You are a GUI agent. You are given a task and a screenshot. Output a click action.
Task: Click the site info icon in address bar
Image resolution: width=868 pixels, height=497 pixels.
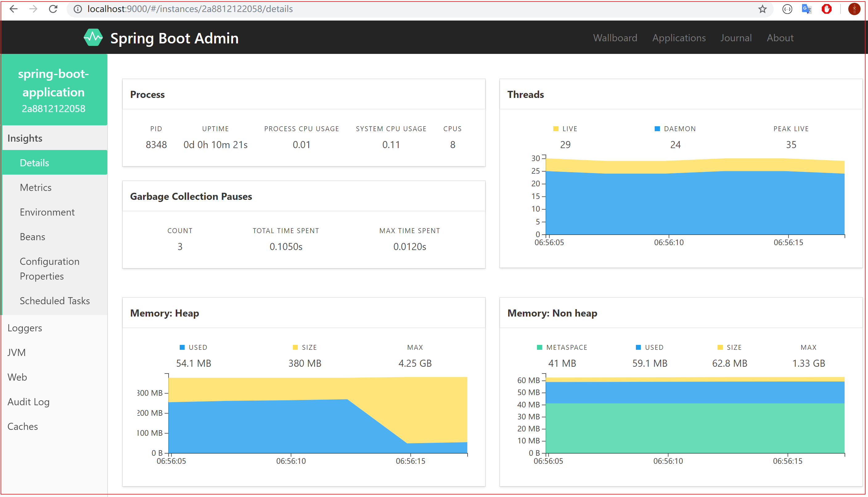pos(78,9)
